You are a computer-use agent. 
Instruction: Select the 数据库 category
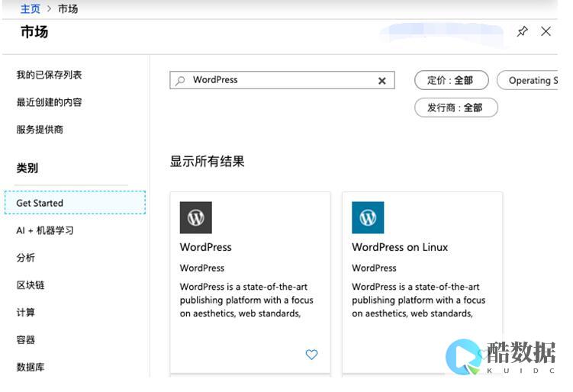coord(31,367)
